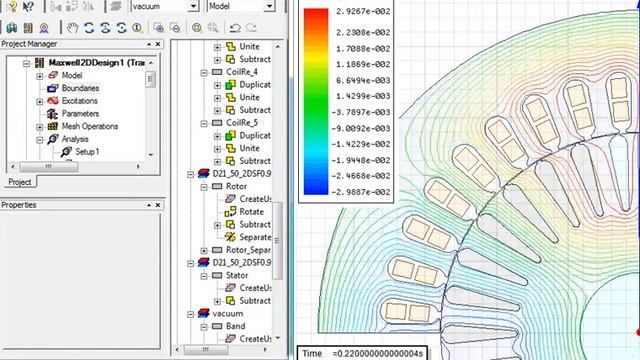Click the brown panels toolbar icon

coord(28,28)
